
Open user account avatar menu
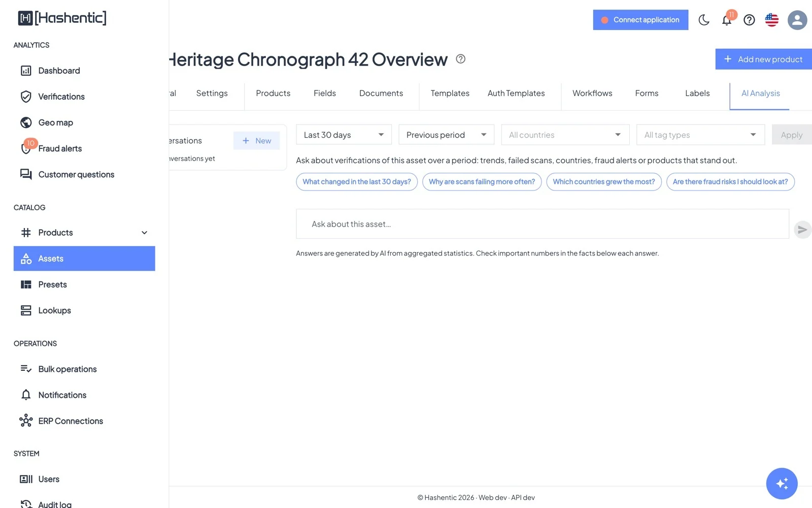point(797,20)
